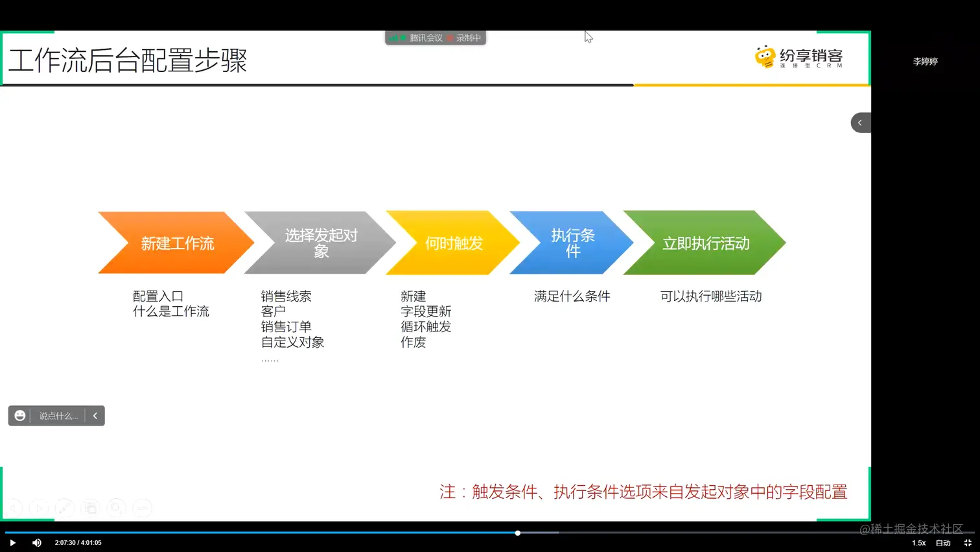Click the text 什么是工作流
The height and width of the screenshot is (552, 980).
tap(171, 311)
